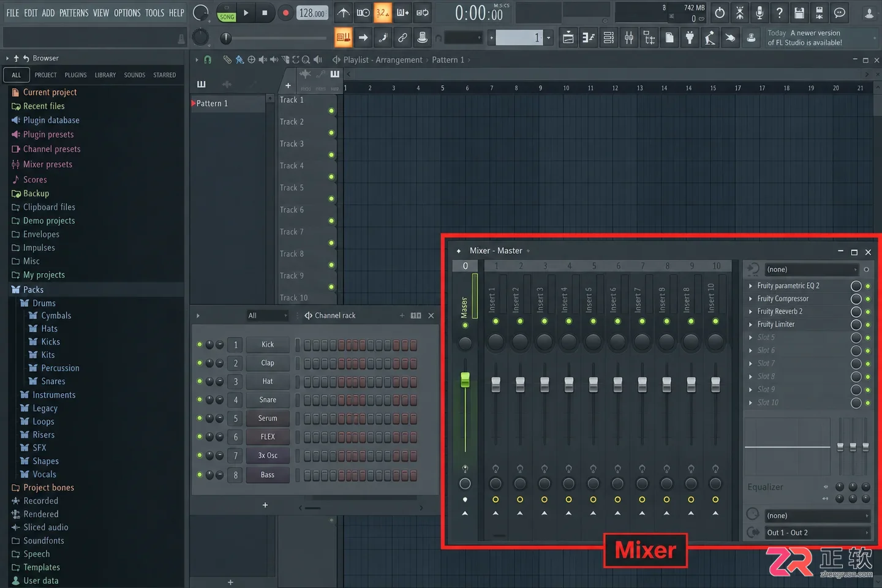
Task: Click the question mark help icon
Action: (x=779, y=12)
